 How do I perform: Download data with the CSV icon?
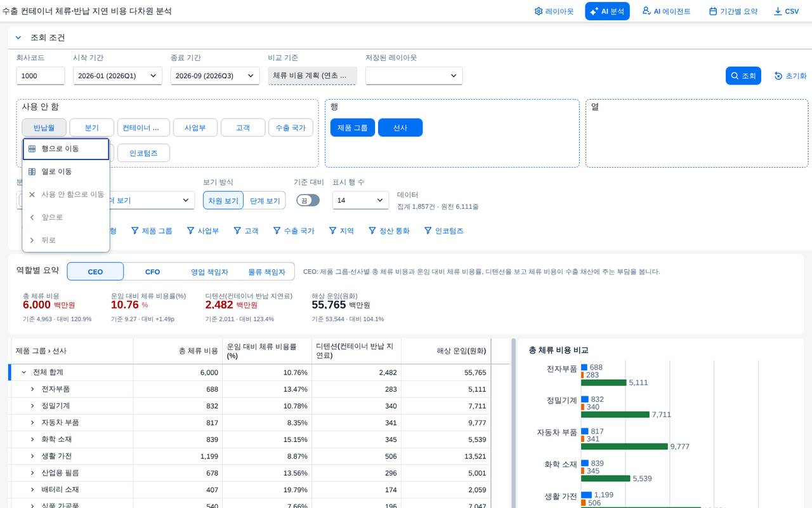click(786, 11)
